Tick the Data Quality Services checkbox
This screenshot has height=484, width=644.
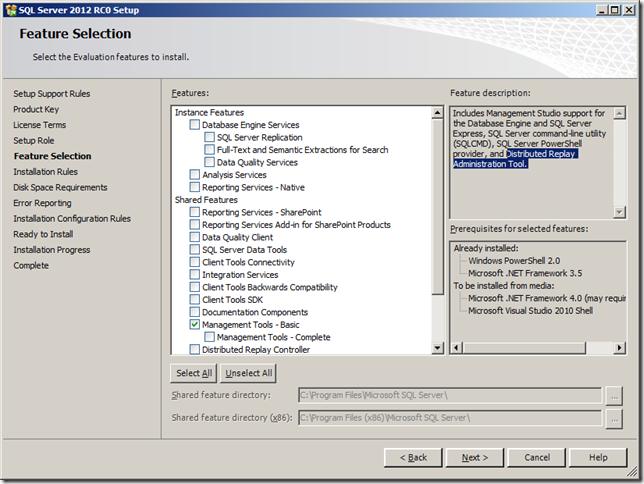click(209, 162)
